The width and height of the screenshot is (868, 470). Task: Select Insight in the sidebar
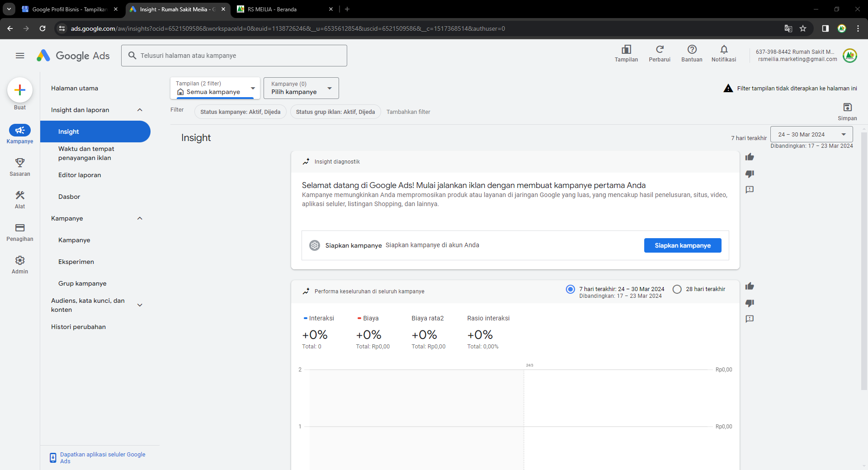(95, 132)
